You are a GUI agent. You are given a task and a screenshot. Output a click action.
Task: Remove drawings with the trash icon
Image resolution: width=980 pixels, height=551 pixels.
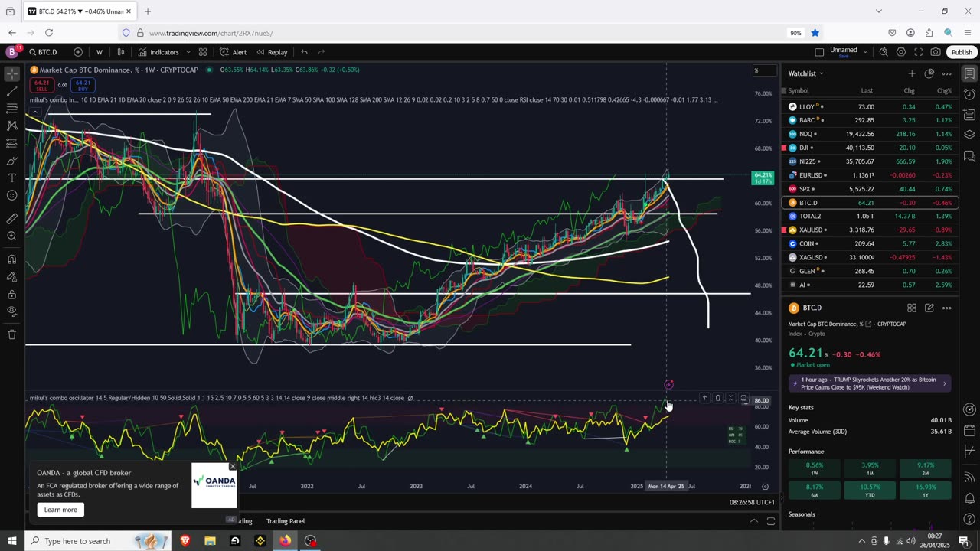pos(12,334)
